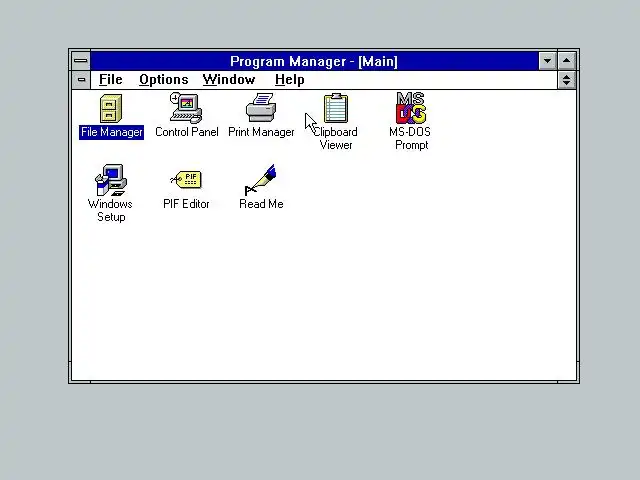Open the Main group's control menu box
640x480 pixels.
pyautogui.click(x=81, y=80)
